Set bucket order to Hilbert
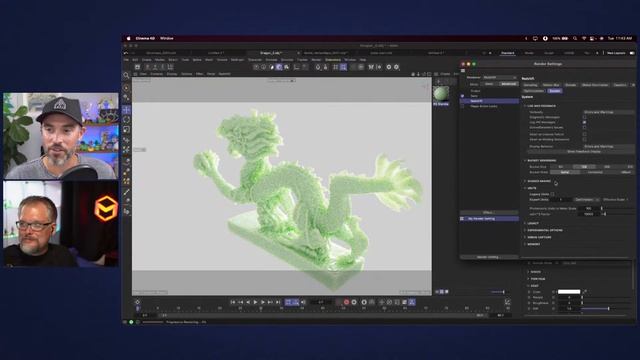640x360 pixels. pyautogui.click(x=626, y=172)
